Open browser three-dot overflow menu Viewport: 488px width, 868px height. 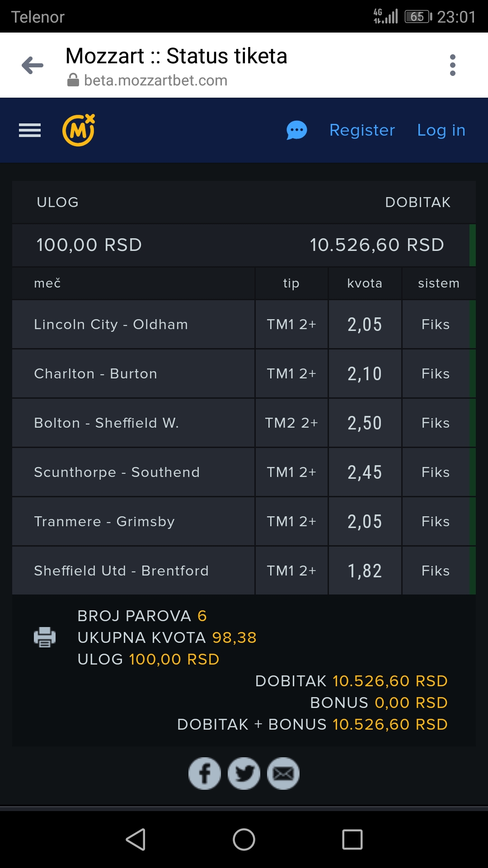point(453,65)
